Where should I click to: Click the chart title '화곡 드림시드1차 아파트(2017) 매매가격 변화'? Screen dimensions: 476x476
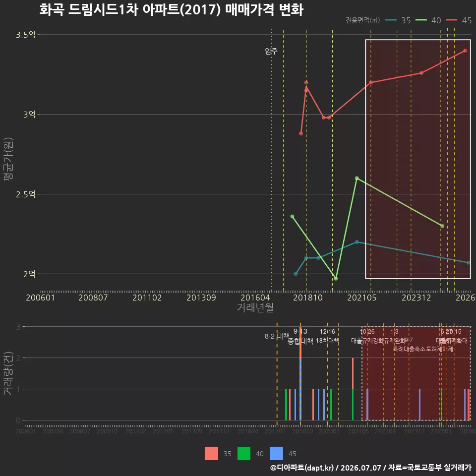click(x=171, y=9)
